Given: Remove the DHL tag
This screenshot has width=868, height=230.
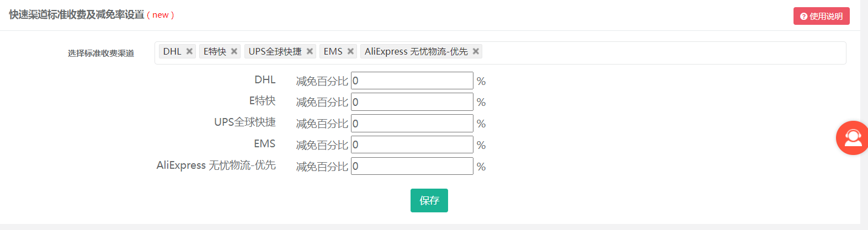Looking at the screenshot, I should 189,51.
